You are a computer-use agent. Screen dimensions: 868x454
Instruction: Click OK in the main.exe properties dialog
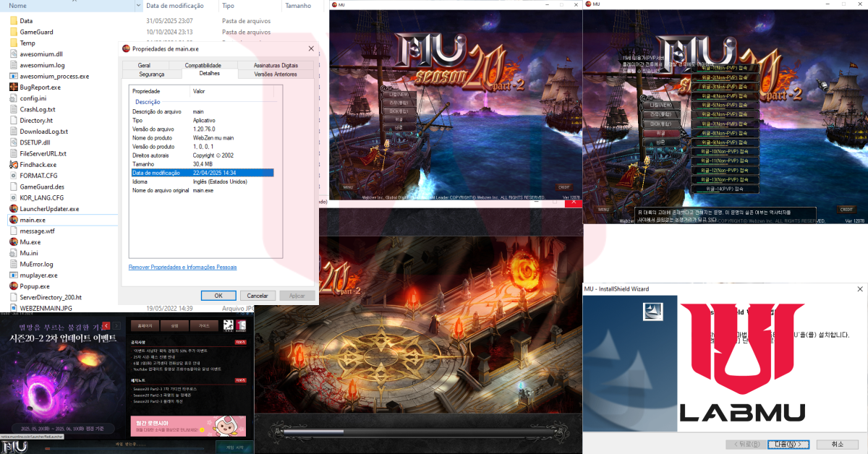(x=218, y=296)
